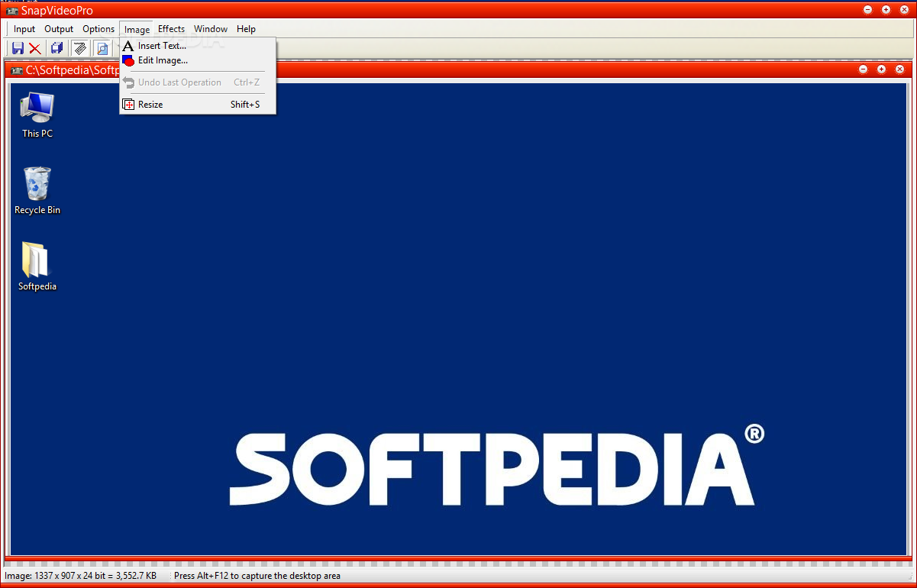Viewport: 917px width, 588px height.
Task: Click the camera icon of the C:\Softpedia child window
Action: 17,70
